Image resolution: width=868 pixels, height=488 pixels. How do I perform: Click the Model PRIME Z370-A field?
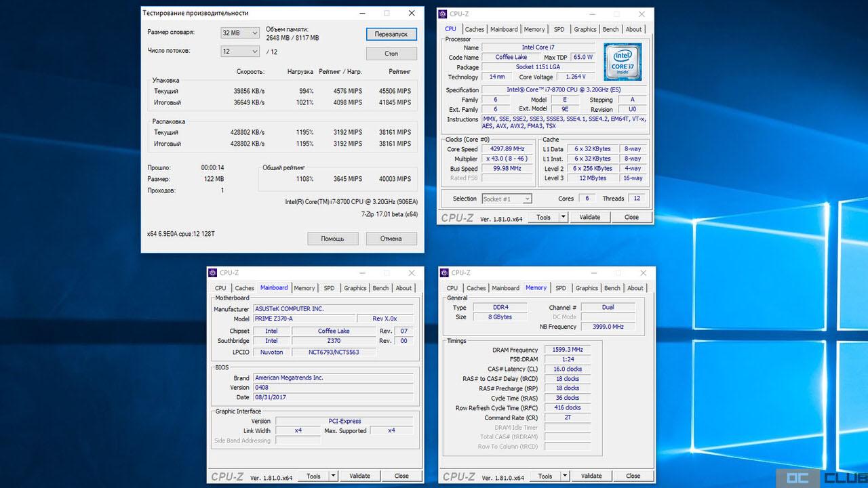point(304,319)
